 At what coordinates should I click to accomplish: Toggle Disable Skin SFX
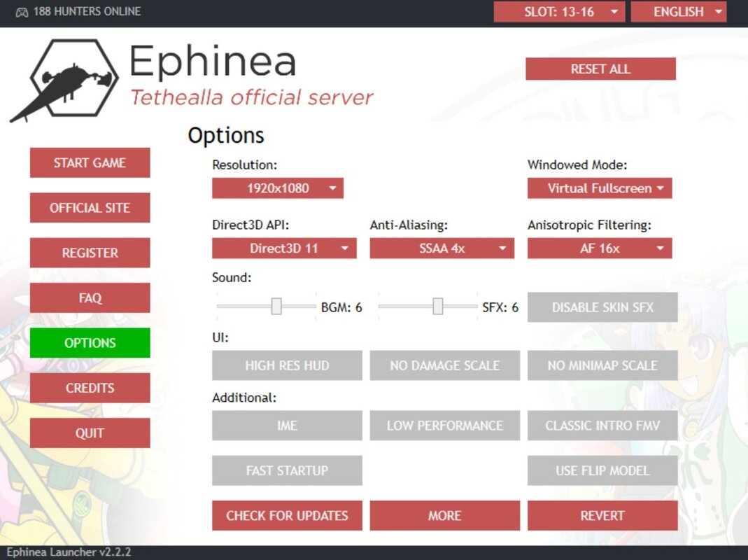tap(602, 307)
